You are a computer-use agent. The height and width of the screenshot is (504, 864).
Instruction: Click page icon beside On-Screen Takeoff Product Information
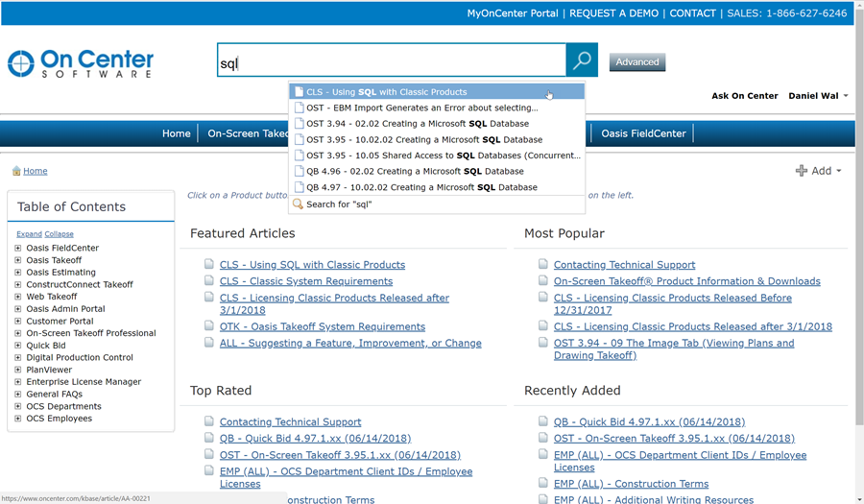tap(543, 280)
